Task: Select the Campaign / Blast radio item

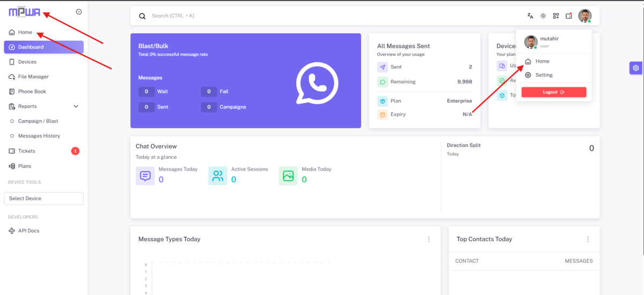Action: (x=39, y=121)
